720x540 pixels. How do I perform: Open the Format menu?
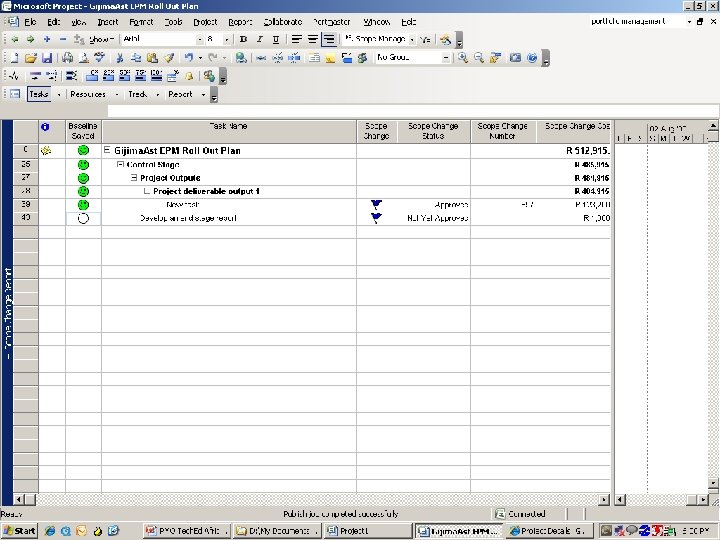pyautogui.click(x=141, y=22)
